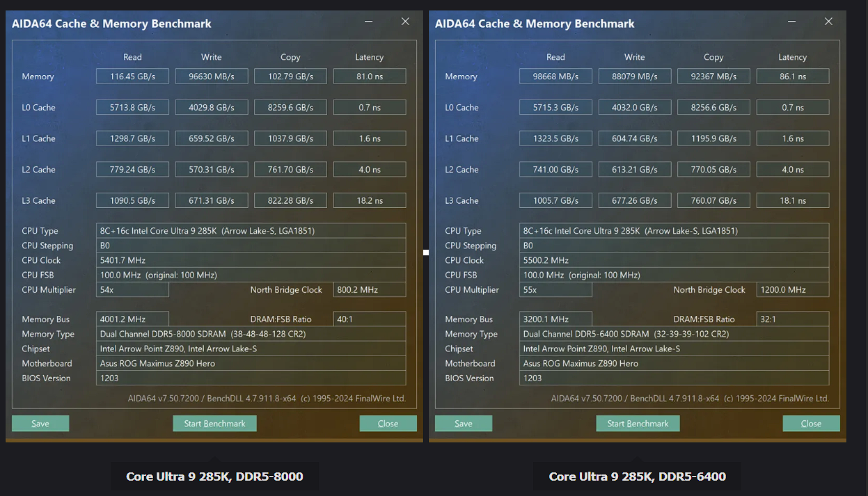Click CPU FSB field in the DDR5-6400 window
Screen dimensions: 868x496
(x=674, y=275)
